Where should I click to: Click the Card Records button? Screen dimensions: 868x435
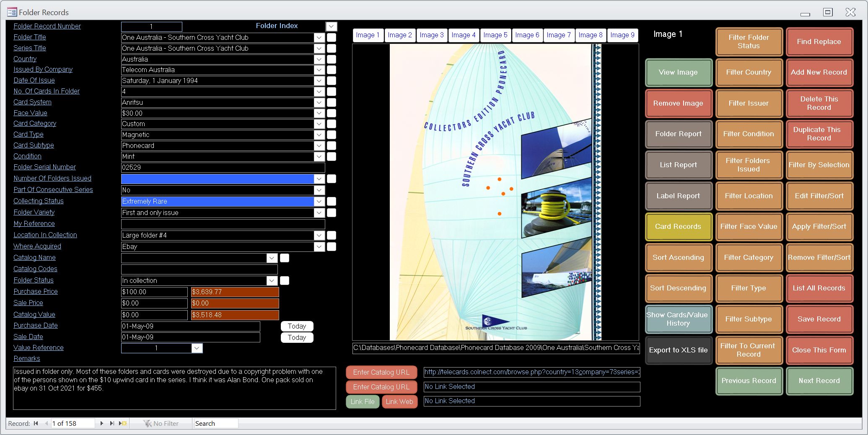click(x=678, y=226)
